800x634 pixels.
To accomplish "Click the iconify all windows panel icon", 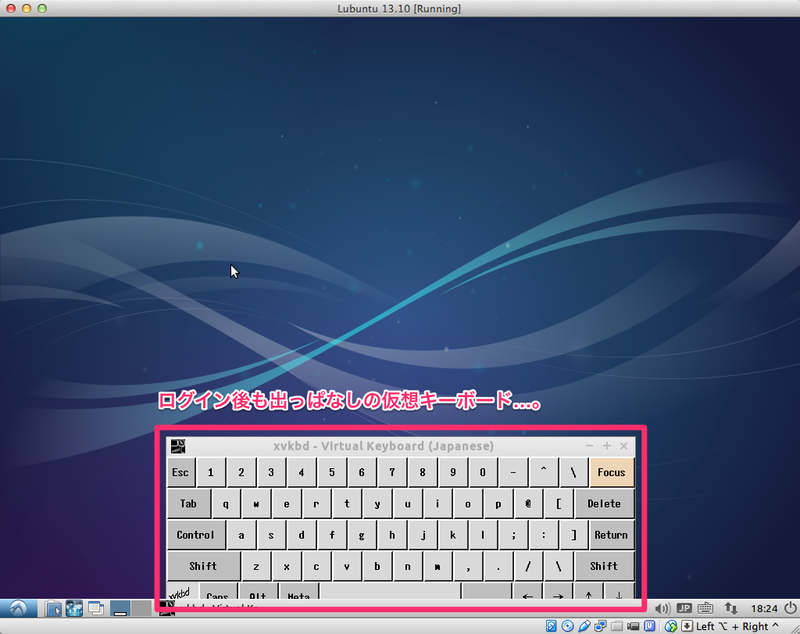I will 95,608.
